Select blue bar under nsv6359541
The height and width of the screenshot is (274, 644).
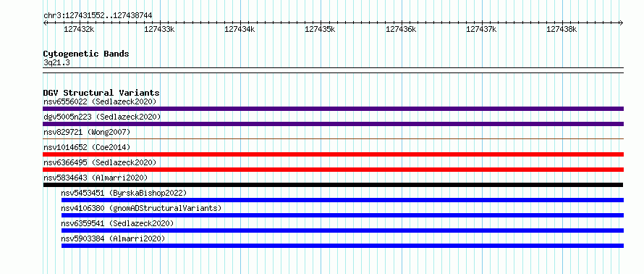point(342,231)
